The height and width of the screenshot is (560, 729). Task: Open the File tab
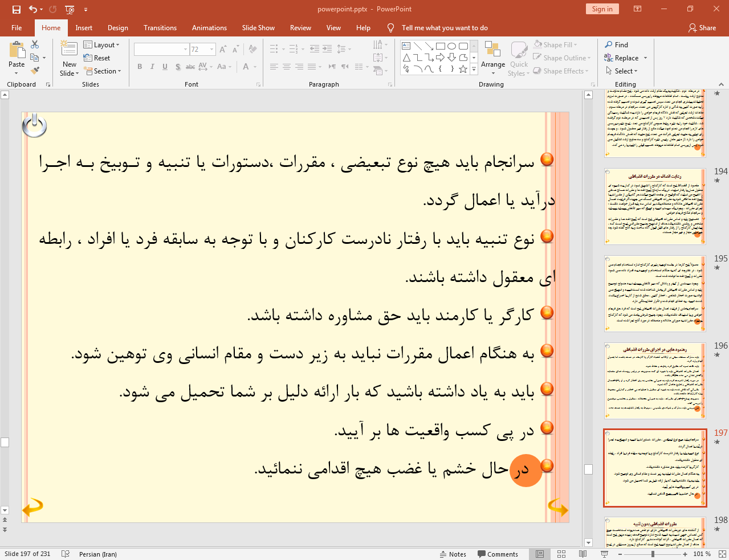[x=17, y=28]
